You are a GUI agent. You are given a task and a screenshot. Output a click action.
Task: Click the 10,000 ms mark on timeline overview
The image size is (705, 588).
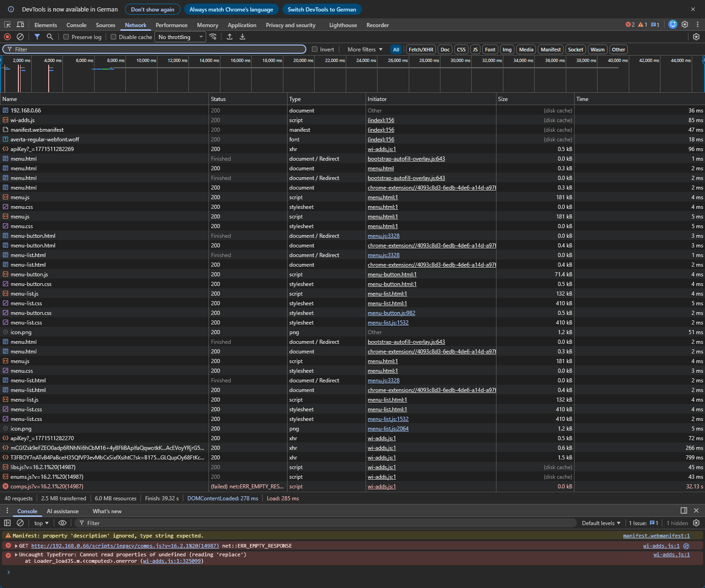[x=146, y=61]
